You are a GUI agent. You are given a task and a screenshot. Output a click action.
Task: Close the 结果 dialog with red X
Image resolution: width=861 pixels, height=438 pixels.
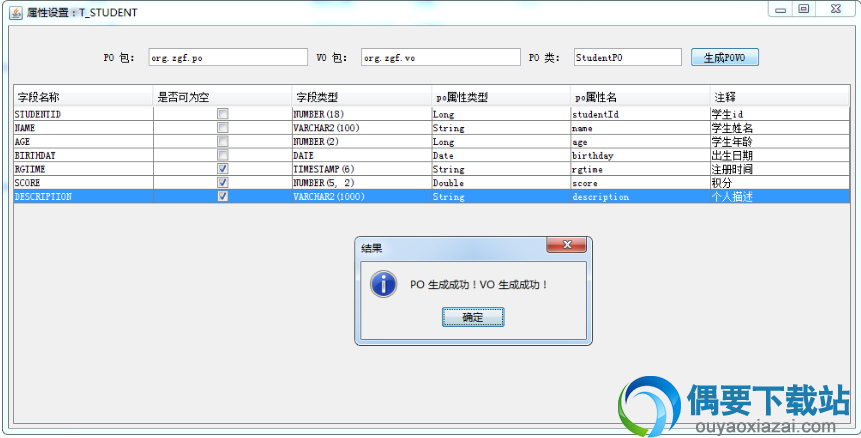coord(566,245)
